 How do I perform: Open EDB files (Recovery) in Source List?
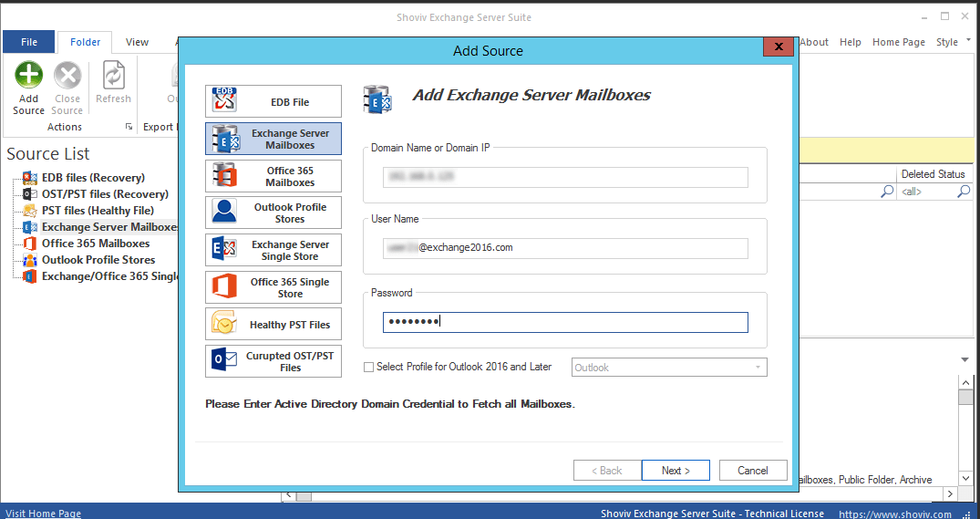pos(93,178)
